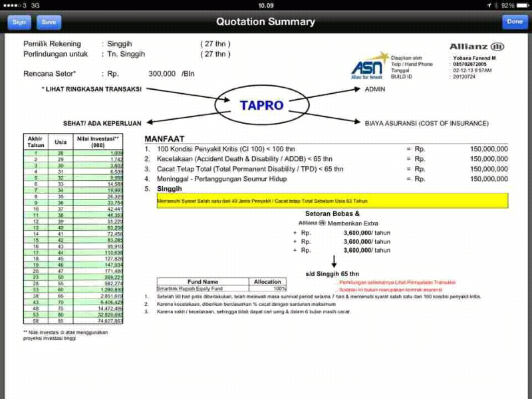This screenshot has width=532, height=399.
Task: Tap the agent name 'Yohana Fanend M'
Action: pyautogui.click(x=474, y=58)
